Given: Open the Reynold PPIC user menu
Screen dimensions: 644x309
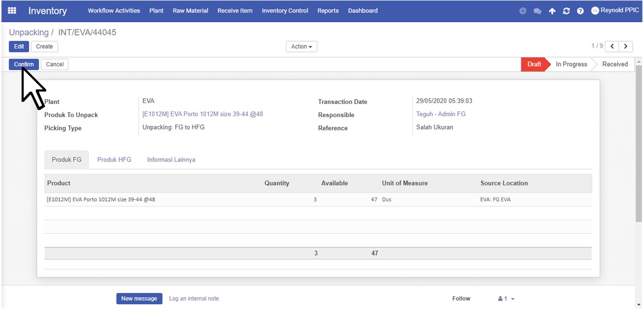Looking at the screenshot, I should (x=615, y=10).
